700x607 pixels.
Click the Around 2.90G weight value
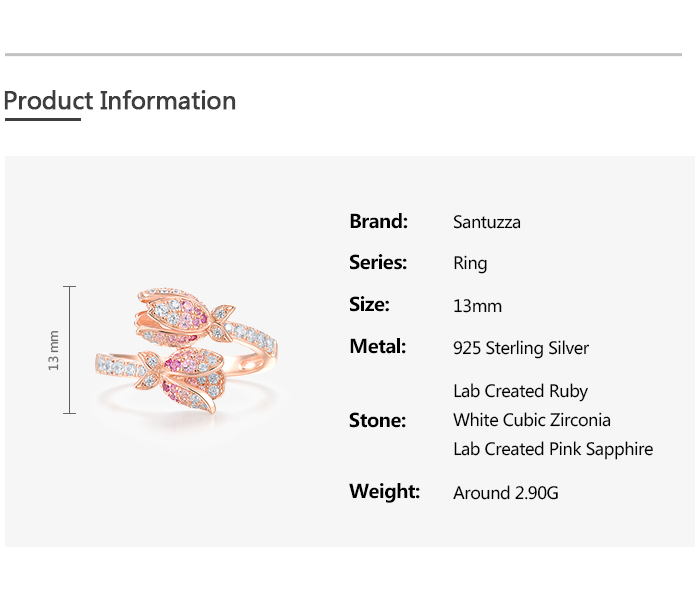pyautogui.click(x=506, y=493)
